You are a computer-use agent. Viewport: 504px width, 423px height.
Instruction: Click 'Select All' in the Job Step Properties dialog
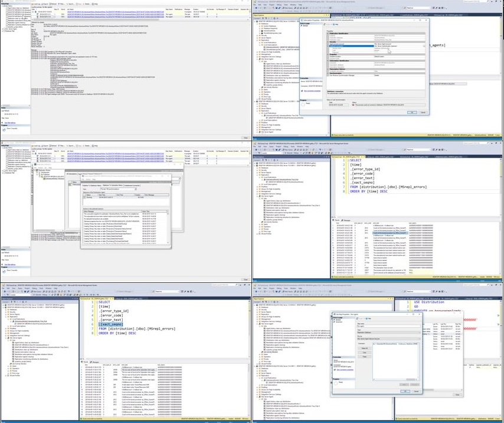[365, 349]
